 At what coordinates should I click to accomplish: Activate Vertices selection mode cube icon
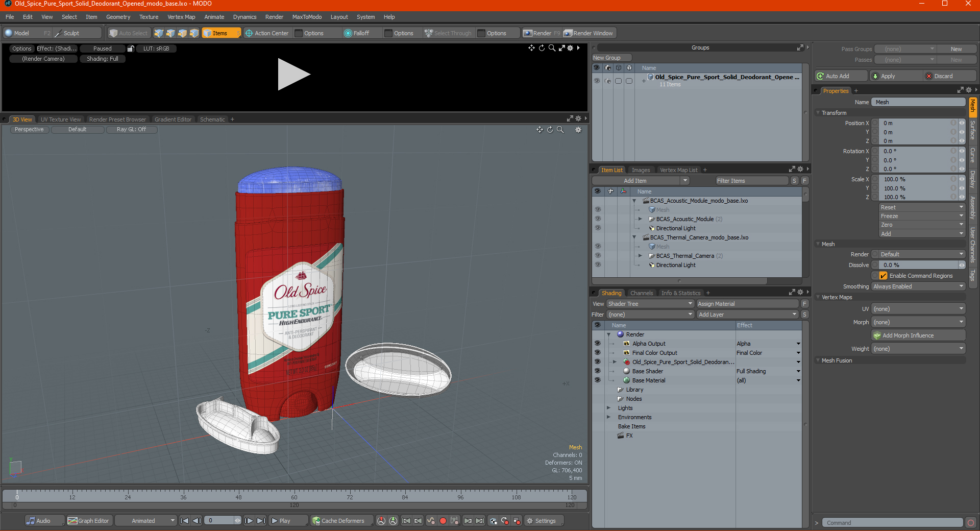(x=159, y=33)
